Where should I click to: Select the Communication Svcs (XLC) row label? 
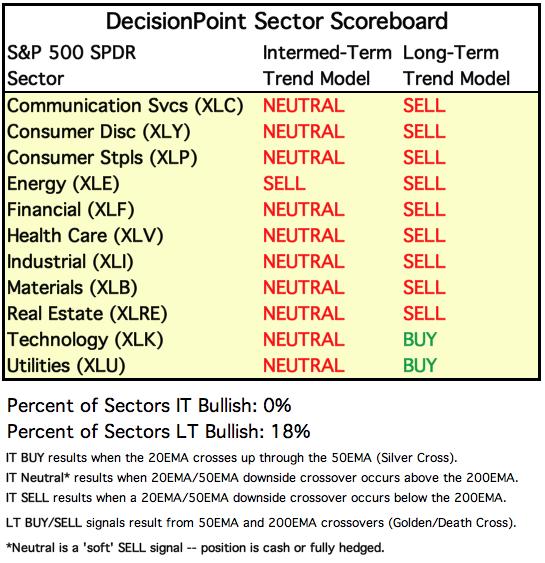pyautogui.click(x=125, y=106)
